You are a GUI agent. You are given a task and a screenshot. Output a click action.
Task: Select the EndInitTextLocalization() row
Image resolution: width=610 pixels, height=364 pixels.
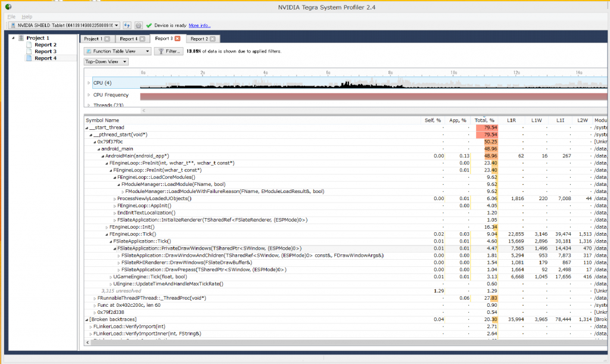[346, 213]
